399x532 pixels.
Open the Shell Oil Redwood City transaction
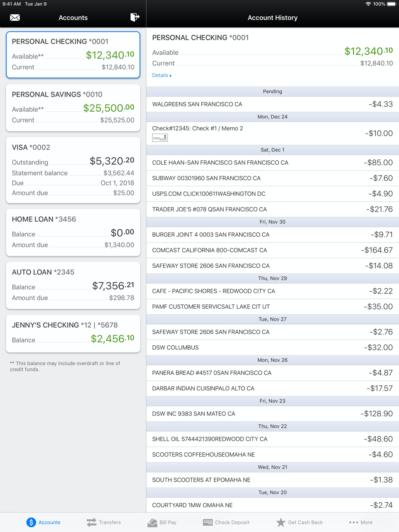click(x=273, y=439)
